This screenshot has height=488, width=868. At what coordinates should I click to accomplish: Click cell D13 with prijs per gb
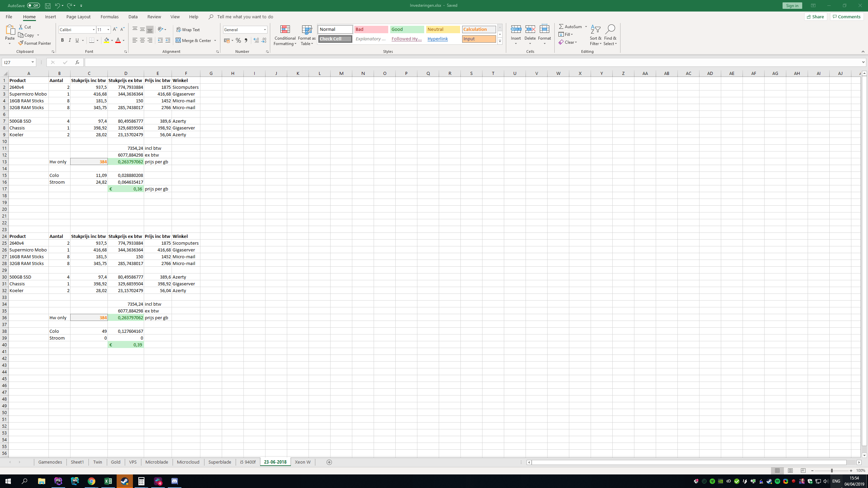point(126,162)
